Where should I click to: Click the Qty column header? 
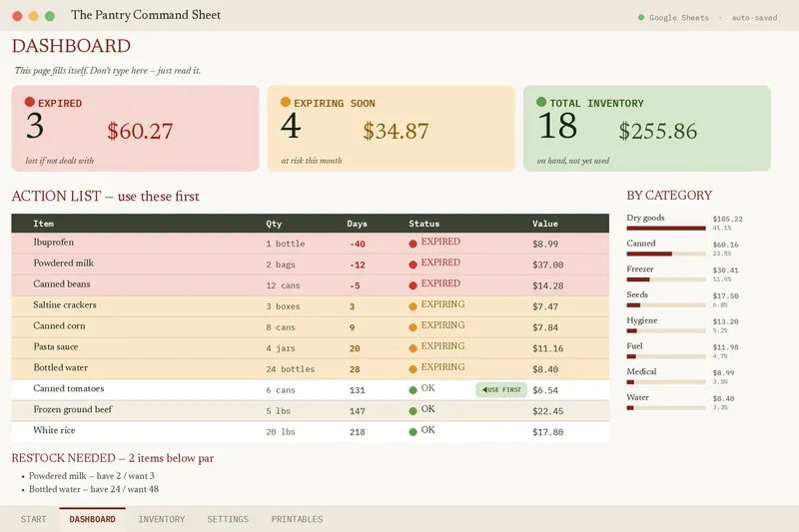pos(274,224)
